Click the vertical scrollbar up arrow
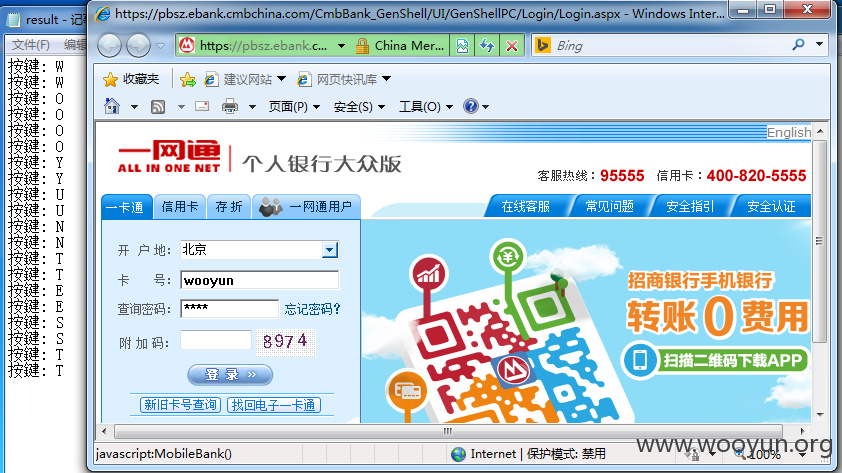Image resolution: width=842 pixels, height=473 pixels. click(820, 132)
